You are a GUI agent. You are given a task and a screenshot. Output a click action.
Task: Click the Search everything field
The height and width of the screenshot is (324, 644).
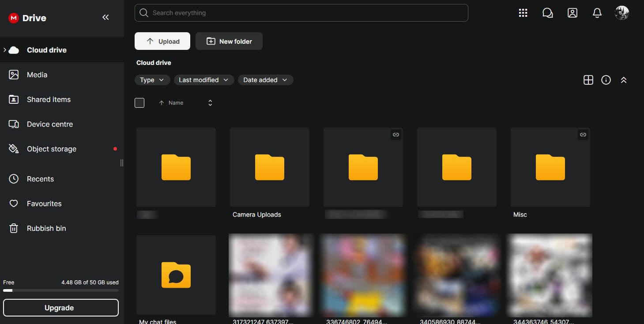tap(301, 13)
